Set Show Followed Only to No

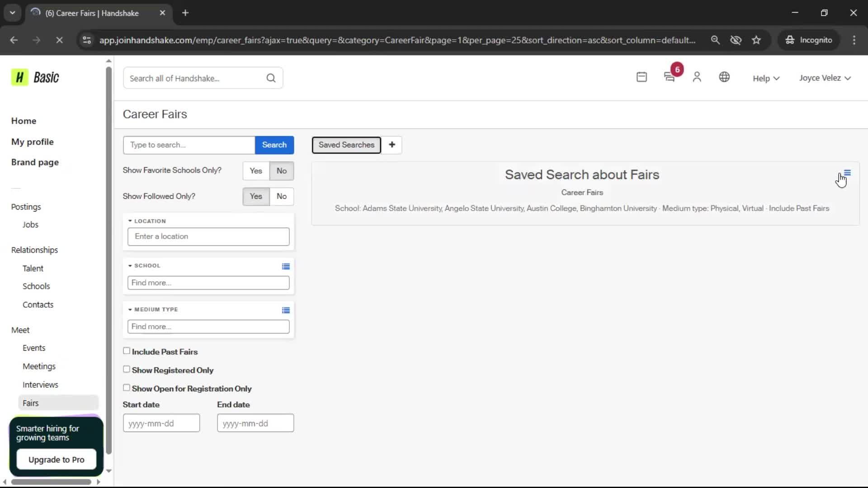[282, 197]
